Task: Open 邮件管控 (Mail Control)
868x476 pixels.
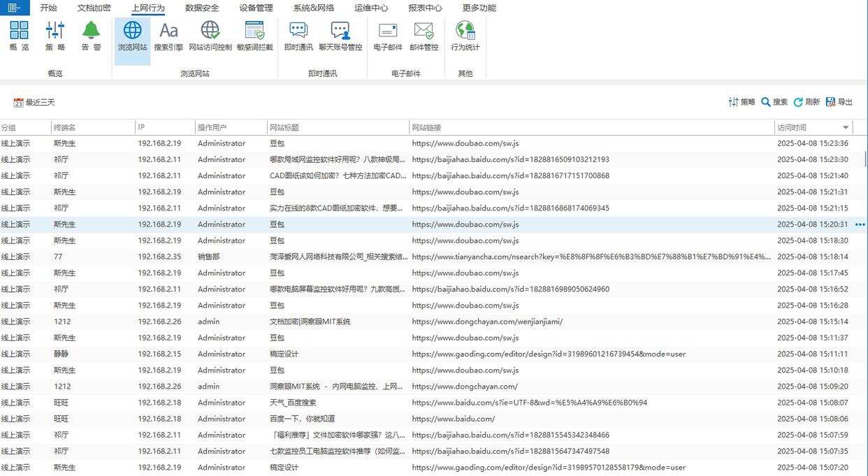Action: 427,38
